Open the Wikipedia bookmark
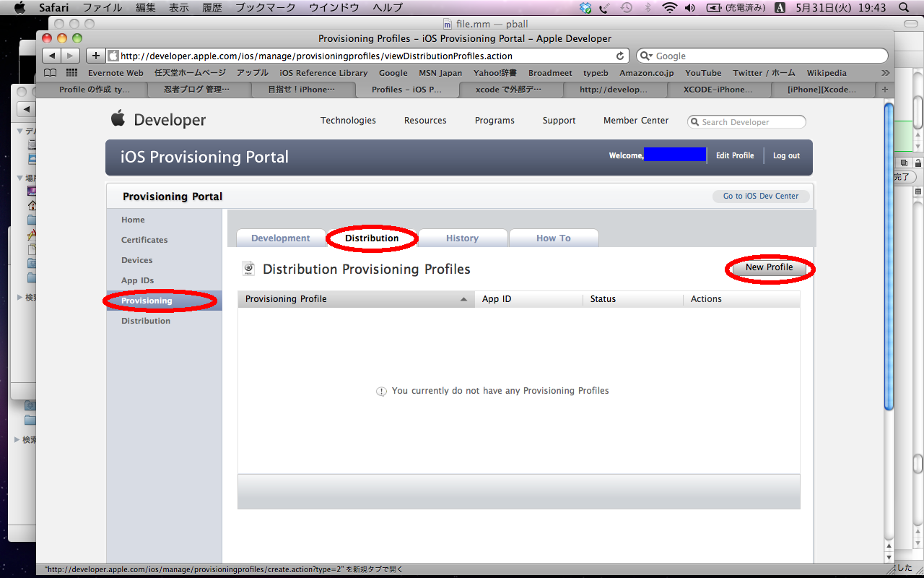 827,73
